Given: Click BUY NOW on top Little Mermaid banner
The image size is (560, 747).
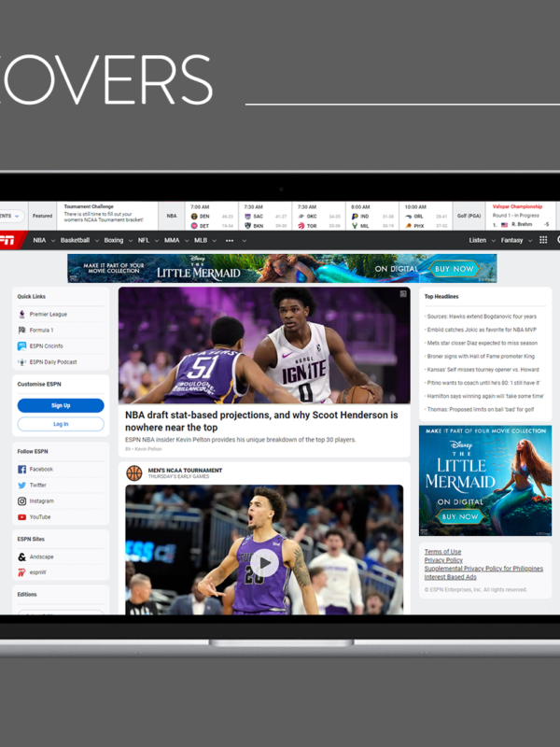Looking at the screenshot, I should coord(455,269).
